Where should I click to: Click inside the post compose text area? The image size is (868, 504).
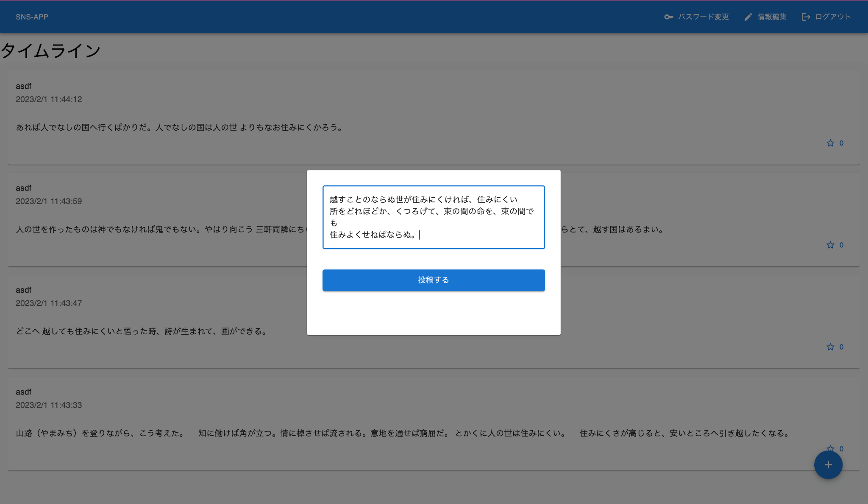pos(433,217)
